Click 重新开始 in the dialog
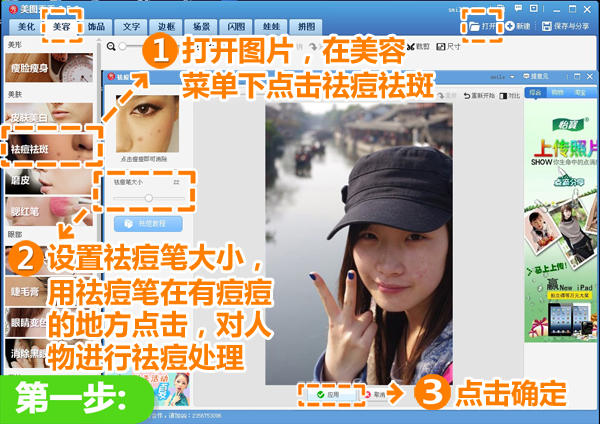The image size is (600, 424). (x=479, y=96)
